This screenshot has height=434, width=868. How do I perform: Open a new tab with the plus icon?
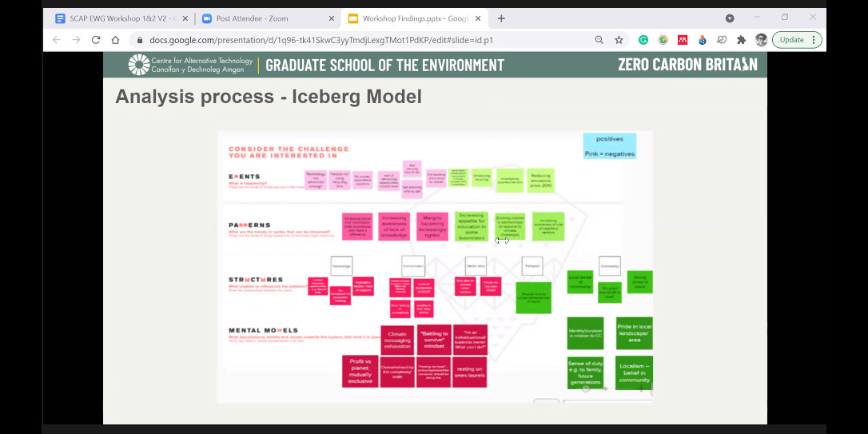pyautogui.click(x=501, y=18)
